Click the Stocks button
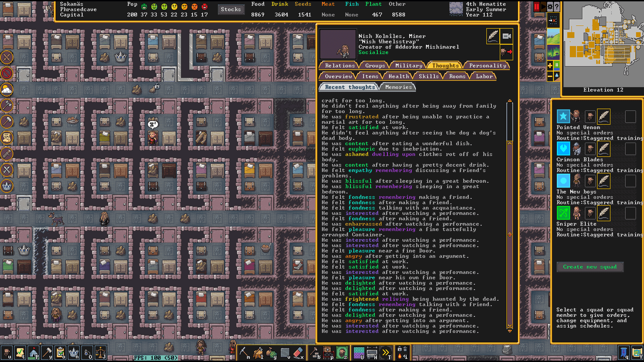 pyautogui.click(x=231, y=9)
